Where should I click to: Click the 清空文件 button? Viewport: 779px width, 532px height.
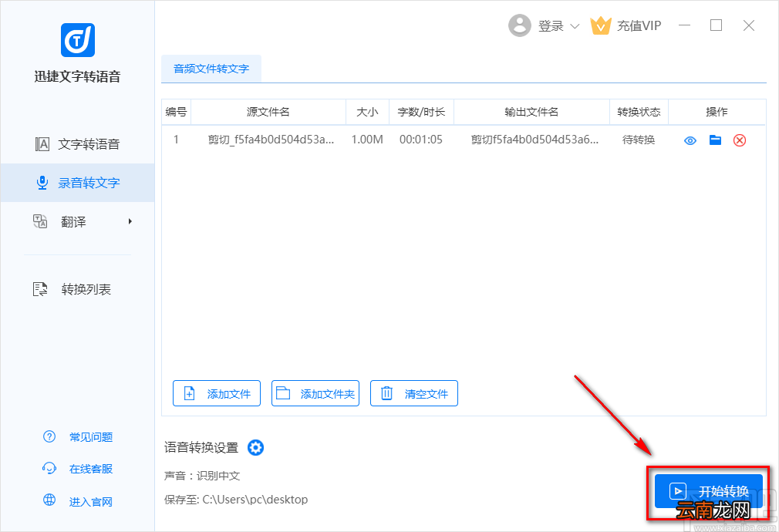coord(414,393)
